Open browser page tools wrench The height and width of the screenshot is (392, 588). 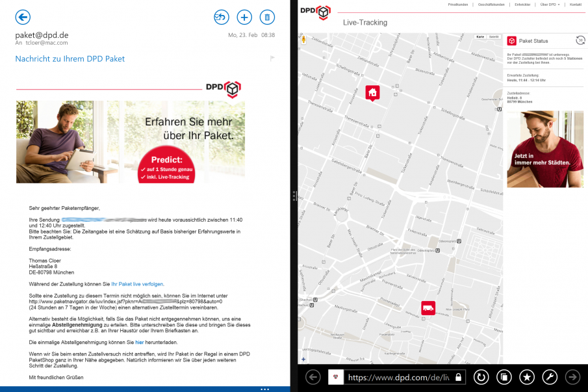click(x=550, y=377)
